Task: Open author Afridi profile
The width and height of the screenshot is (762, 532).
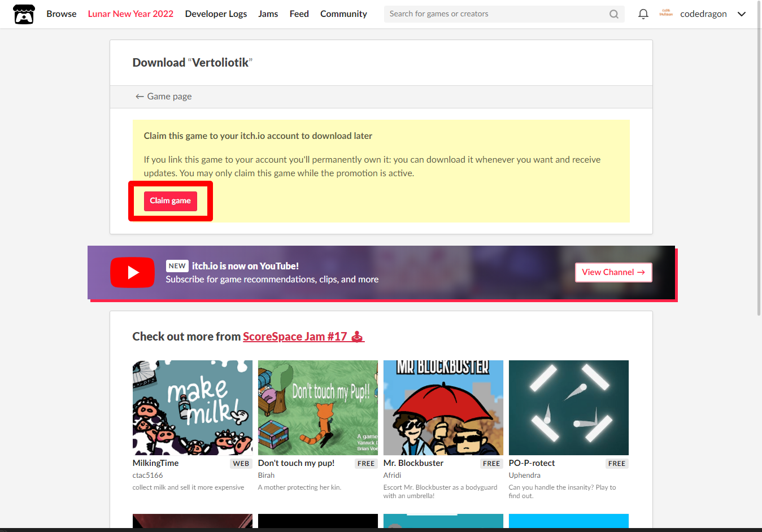Action: click(392, 476)
